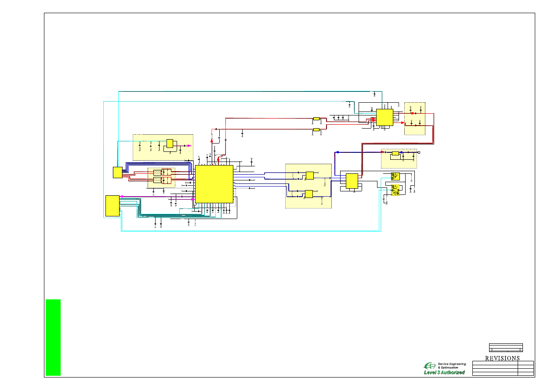Click the bright green vertical bar
The image size is (555, 392).
(53, 337)
